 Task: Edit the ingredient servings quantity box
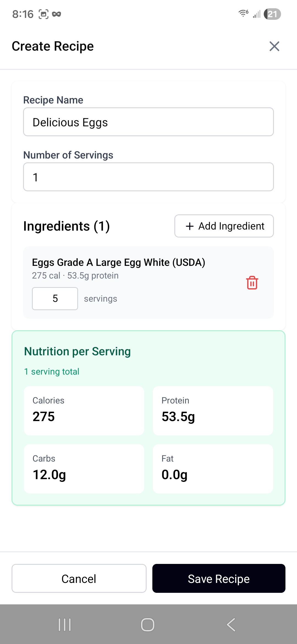pos(55,299)
